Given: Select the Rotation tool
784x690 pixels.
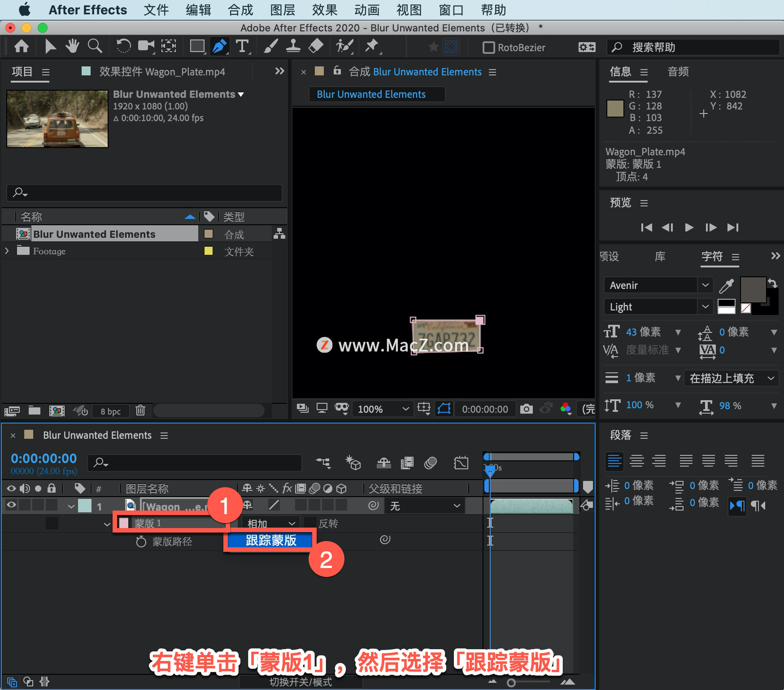Looking at the screenshot, I should (123, 46).
